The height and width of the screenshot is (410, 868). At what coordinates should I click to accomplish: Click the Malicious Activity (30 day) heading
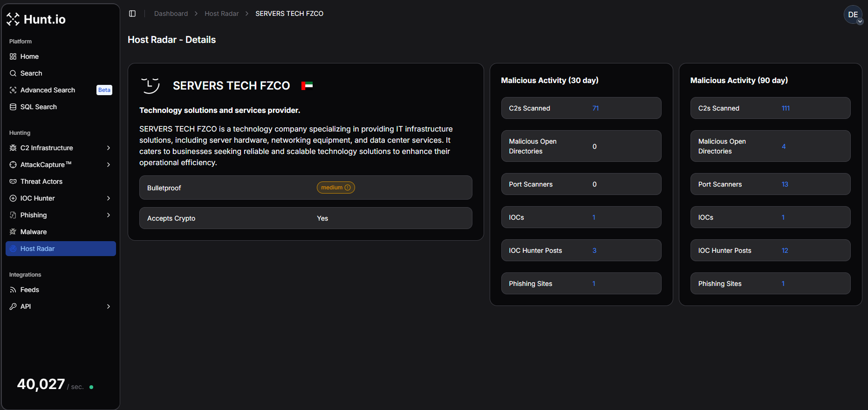click(x=550, y=80)
